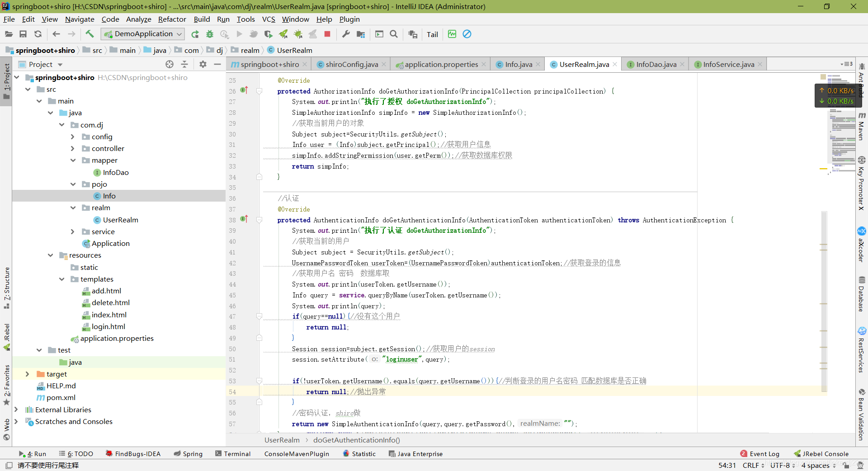Save all files with the floppy icon
The height and width of the screenshot is (471, 868).
23,34
